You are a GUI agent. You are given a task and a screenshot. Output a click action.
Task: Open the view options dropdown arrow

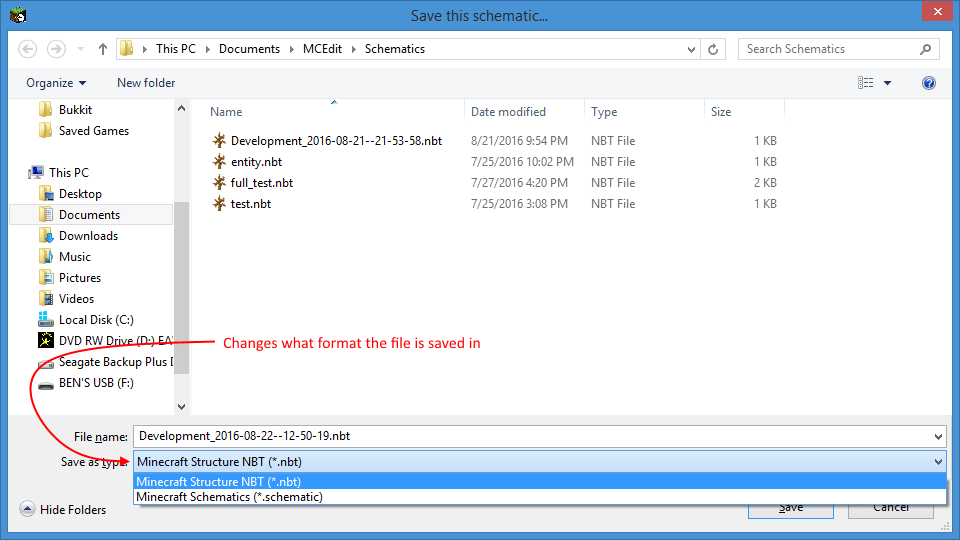(887, 83)
